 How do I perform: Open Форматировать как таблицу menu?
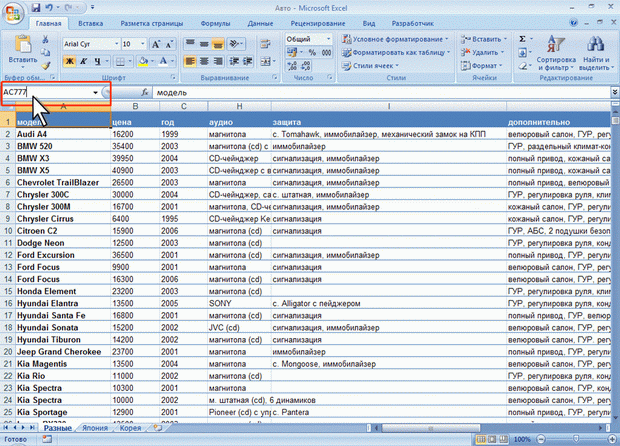pyautogui.click(x=396, y=52)
